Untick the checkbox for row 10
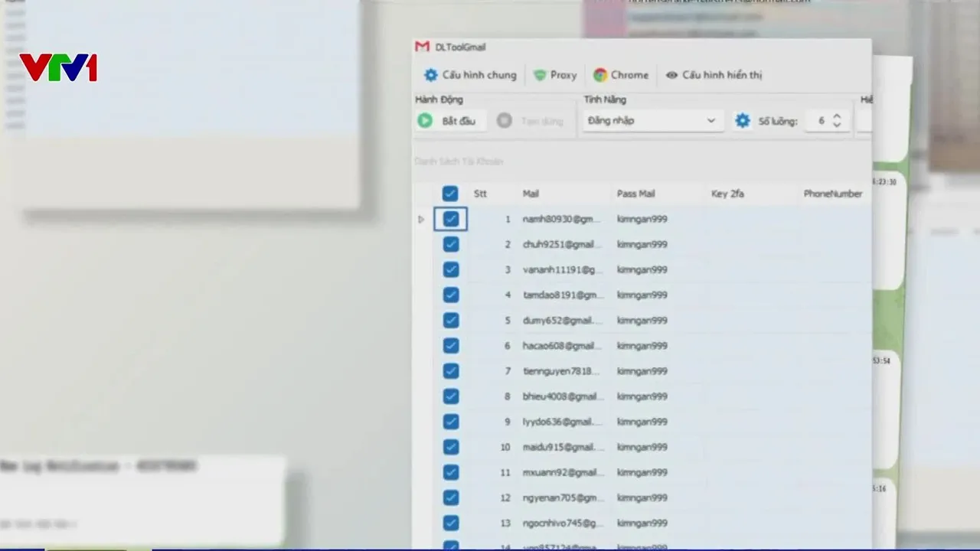 point(450,447)
